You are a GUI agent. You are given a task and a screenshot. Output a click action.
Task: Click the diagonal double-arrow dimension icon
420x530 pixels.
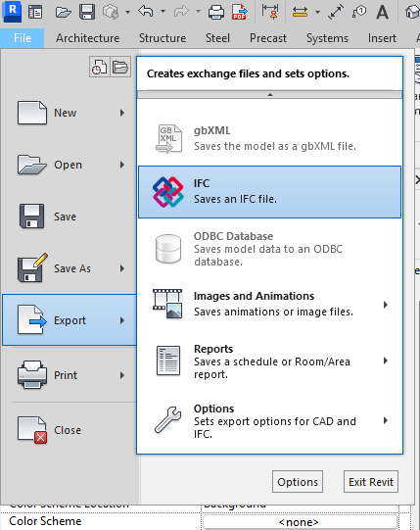[336, 12]
